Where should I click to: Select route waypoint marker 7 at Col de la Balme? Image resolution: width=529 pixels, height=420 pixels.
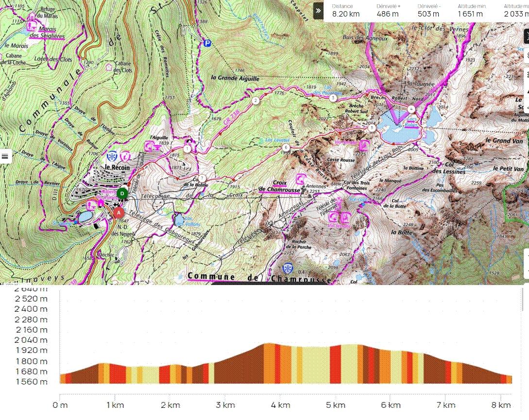pos(202,178)
